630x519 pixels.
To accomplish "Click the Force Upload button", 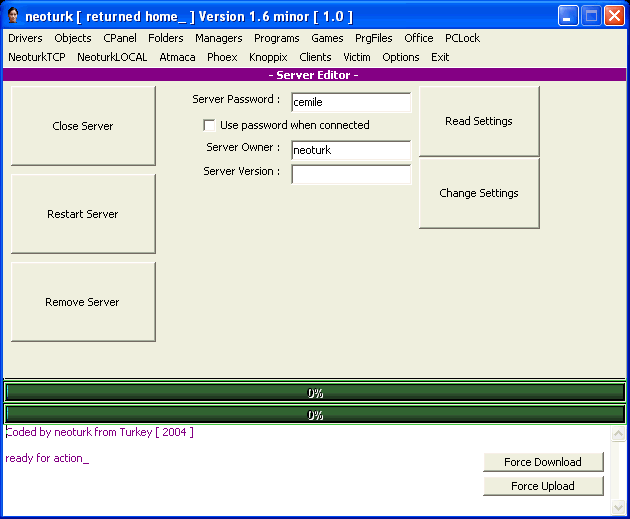I will click(543, 486).
